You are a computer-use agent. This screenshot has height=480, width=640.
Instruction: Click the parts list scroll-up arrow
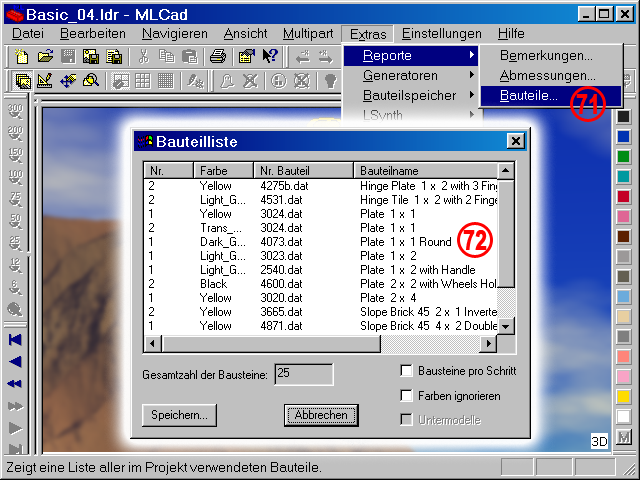505,171
